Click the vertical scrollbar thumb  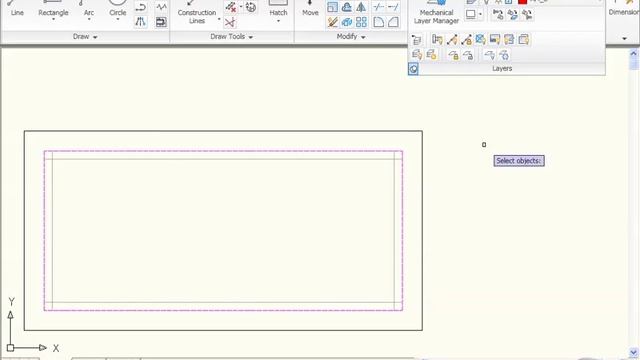click(633, 63)
